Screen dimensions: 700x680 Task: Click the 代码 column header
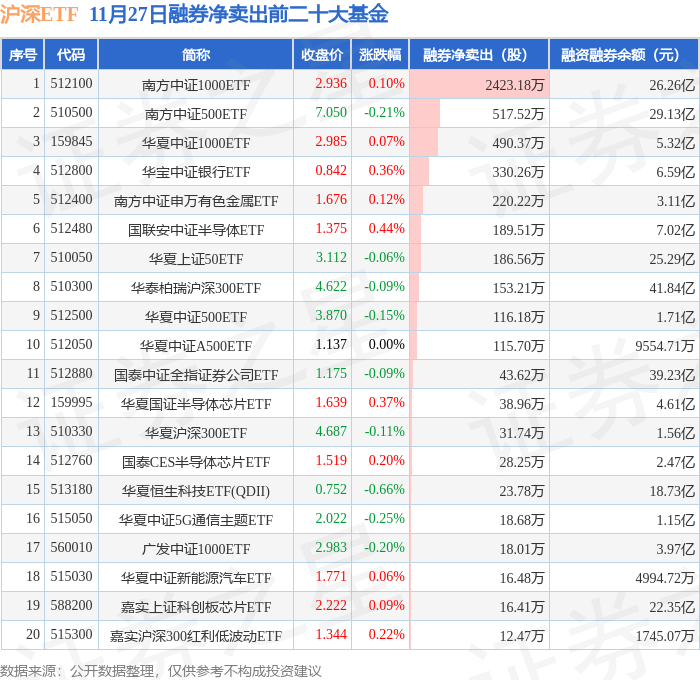click(x=71, y=54)
